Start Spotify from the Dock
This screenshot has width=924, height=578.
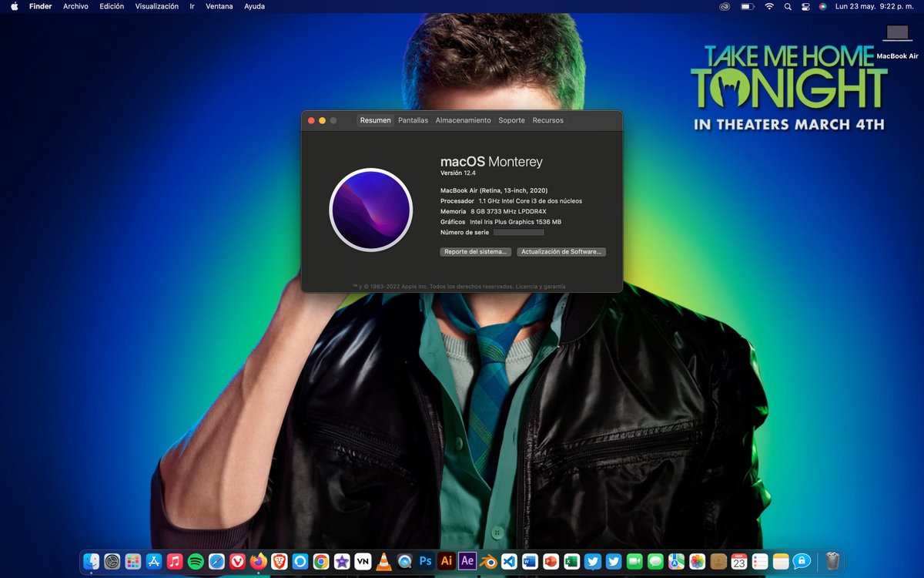195,560
